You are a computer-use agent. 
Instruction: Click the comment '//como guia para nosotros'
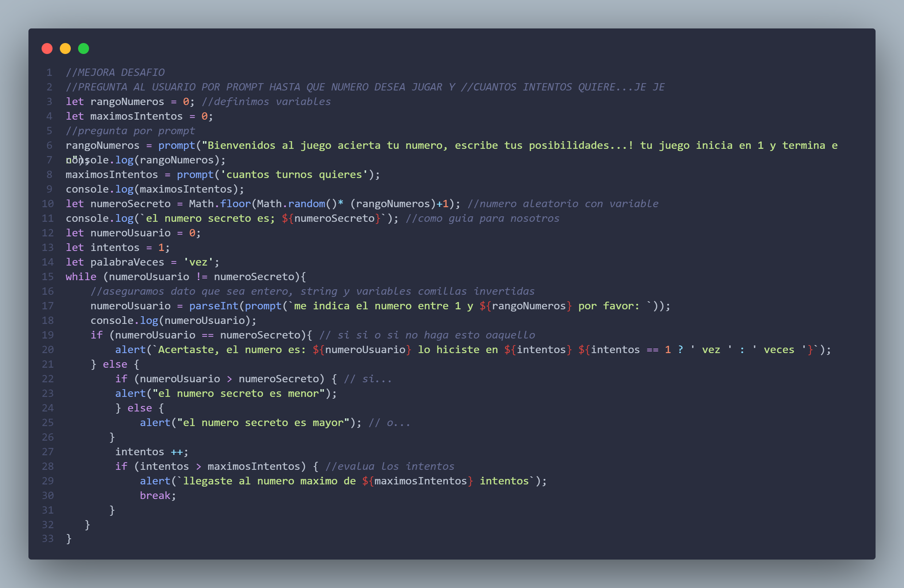point(482,218)
